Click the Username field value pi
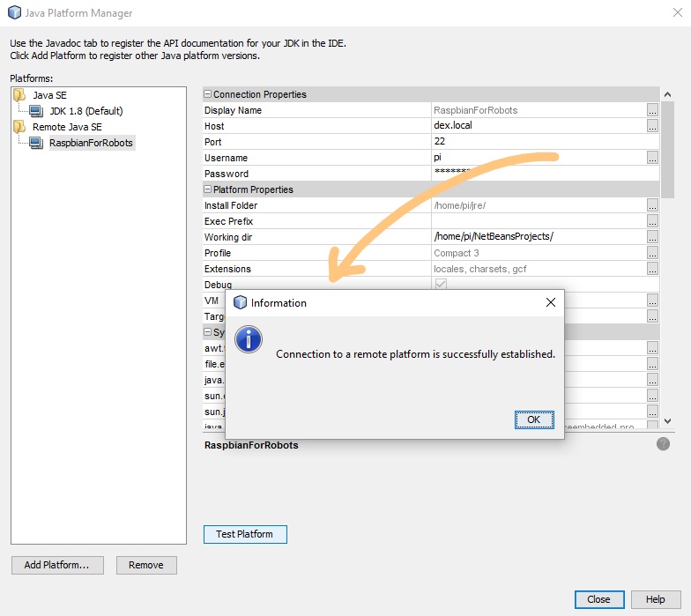Viewport: 691px width, 616px height. click(x=539, y=157)
